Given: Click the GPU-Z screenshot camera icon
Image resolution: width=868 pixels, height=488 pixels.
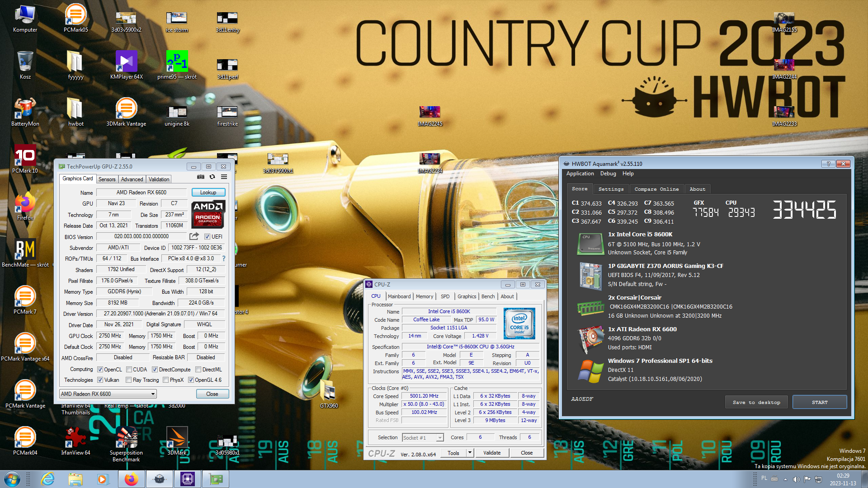Looking at the screenshot, I should [201, 177].
